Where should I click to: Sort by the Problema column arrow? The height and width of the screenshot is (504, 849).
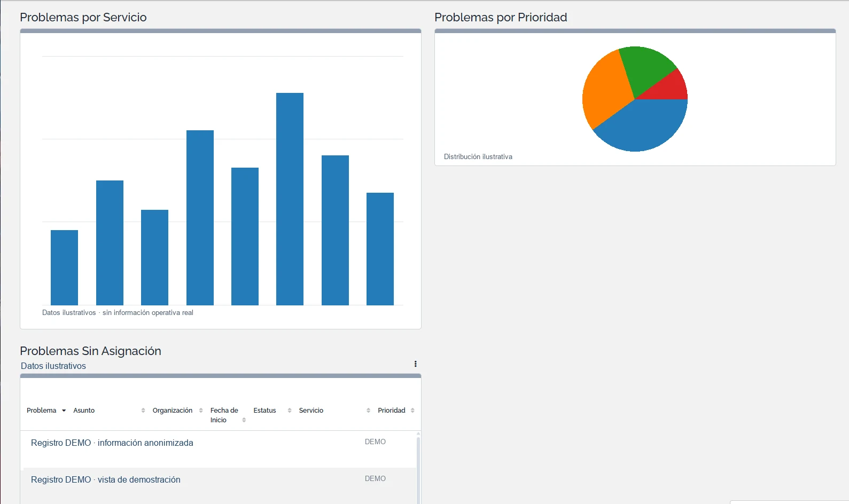pos(64,411)
